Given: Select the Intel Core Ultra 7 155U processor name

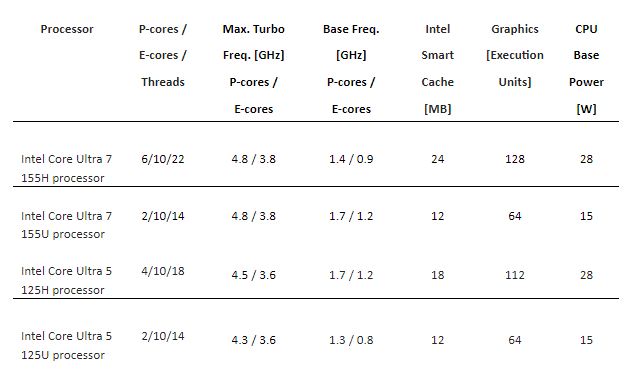Looking at the screenshot, I should pos(67,225).
